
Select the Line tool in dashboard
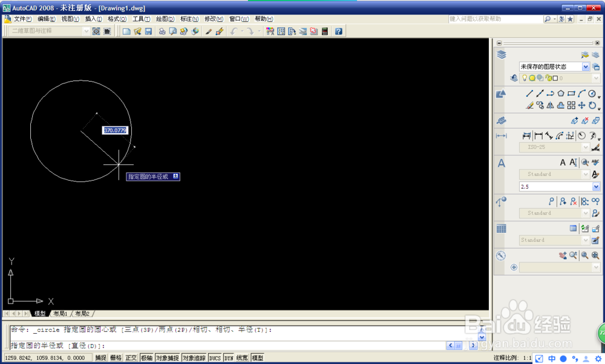click(529, 93)
